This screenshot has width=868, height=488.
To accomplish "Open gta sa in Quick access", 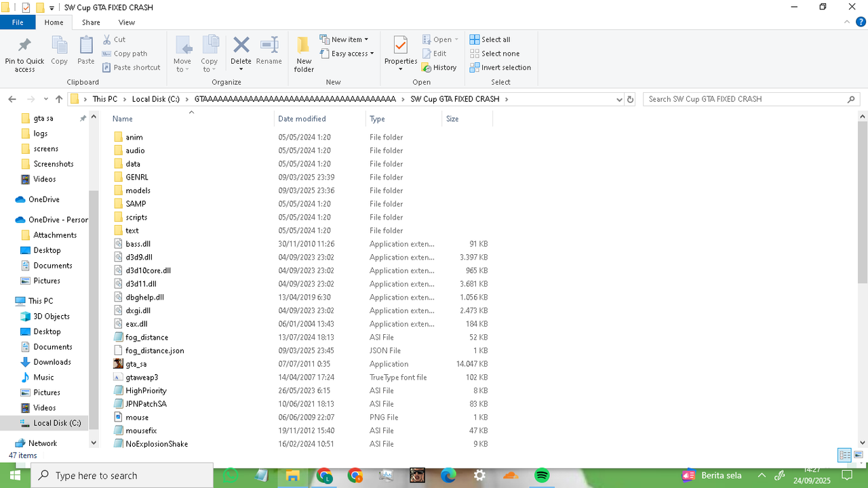I will pyautogui.click(x=43, y=118).
